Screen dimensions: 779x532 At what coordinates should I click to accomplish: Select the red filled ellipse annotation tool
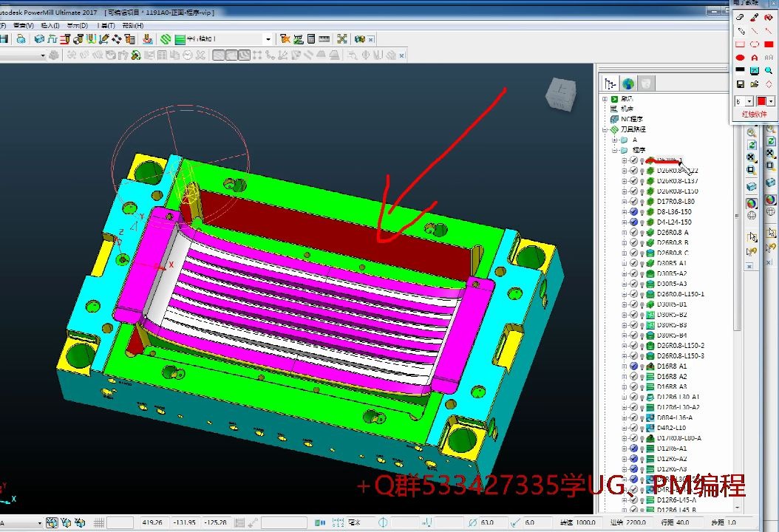pos(740,58)
